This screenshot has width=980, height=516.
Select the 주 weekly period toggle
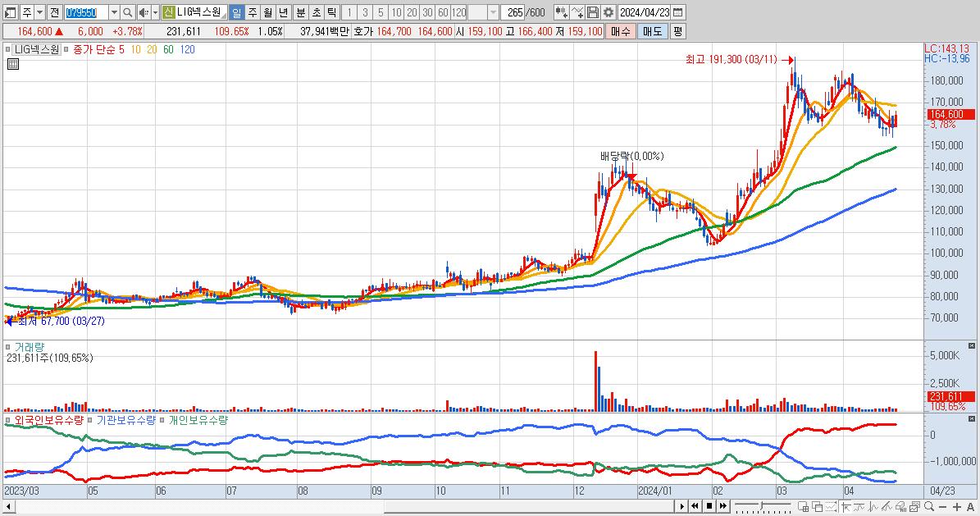pos(253,12)
